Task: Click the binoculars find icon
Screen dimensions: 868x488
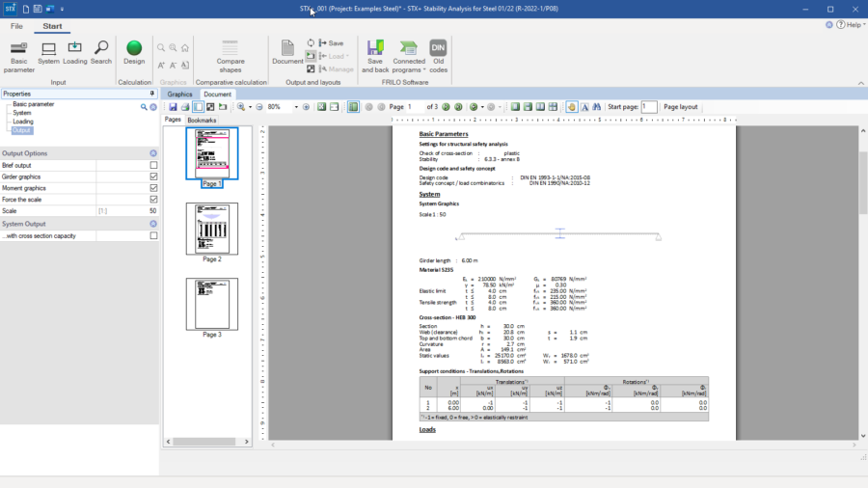Action: pyautogui.click(x=597, y=107)
